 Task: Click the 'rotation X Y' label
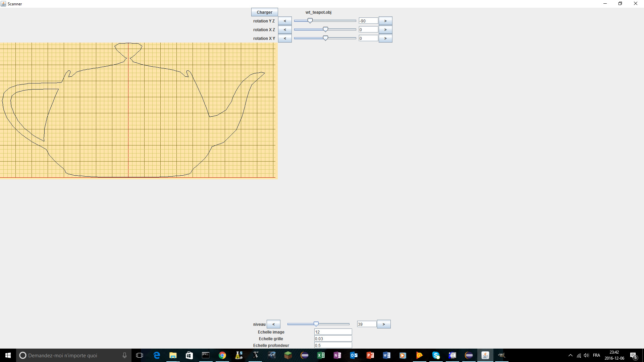[x=264, y=39]
